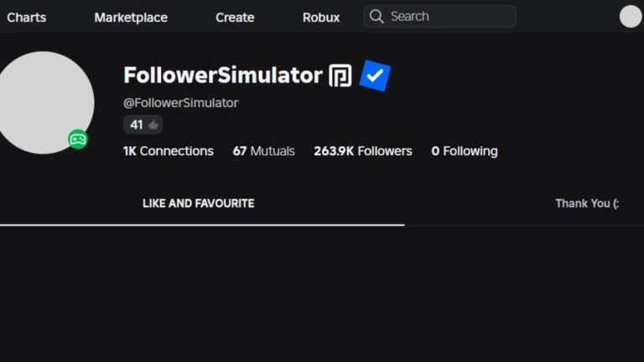Click the thumbs-up icon next to 41
Viewport: 644px width, 362px height.
pyautogui.click(x=153, y=125)
